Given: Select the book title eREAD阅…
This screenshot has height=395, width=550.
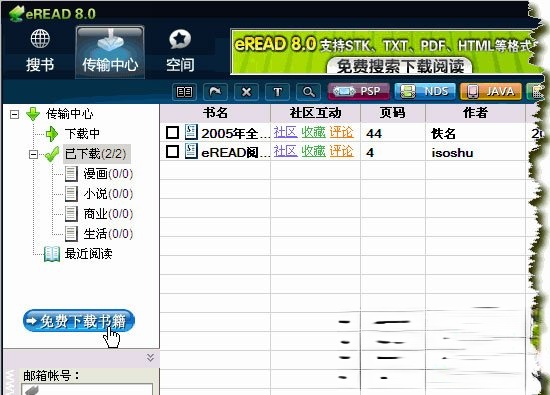Looking at the screenshot, I should (x=235, y=153).
